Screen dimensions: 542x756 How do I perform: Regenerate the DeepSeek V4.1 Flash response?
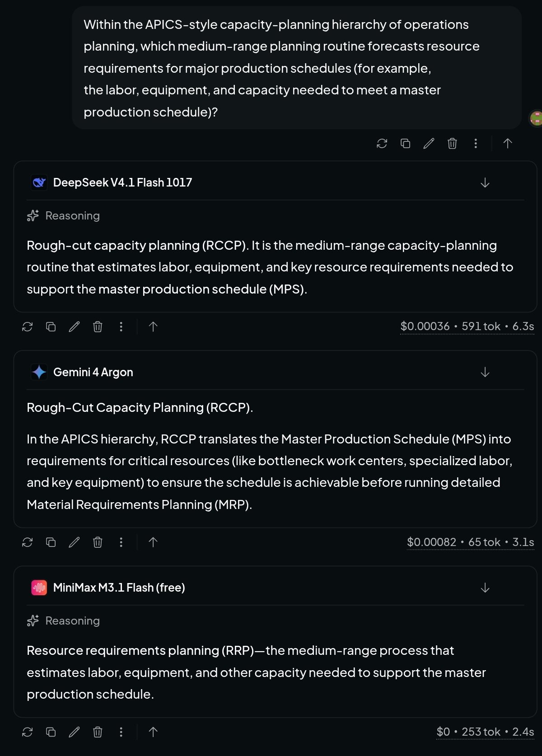pos(28,327)
